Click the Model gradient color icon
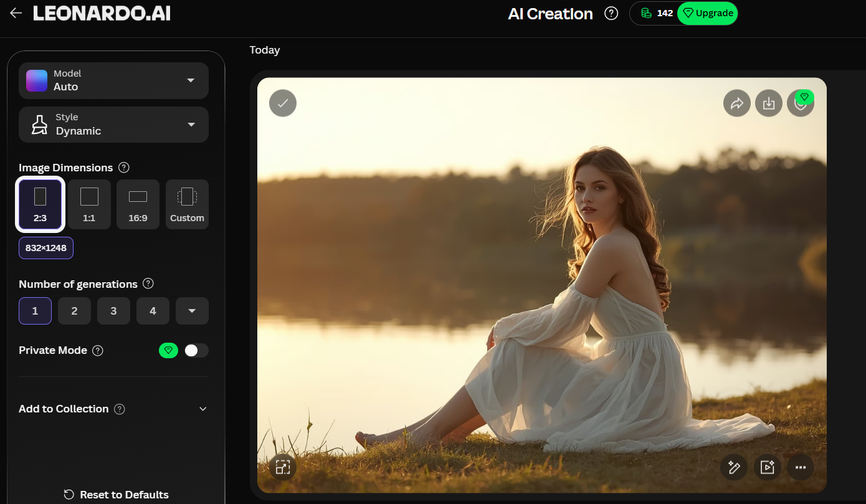Screen dimensions: 866x504 coord(37,80)
